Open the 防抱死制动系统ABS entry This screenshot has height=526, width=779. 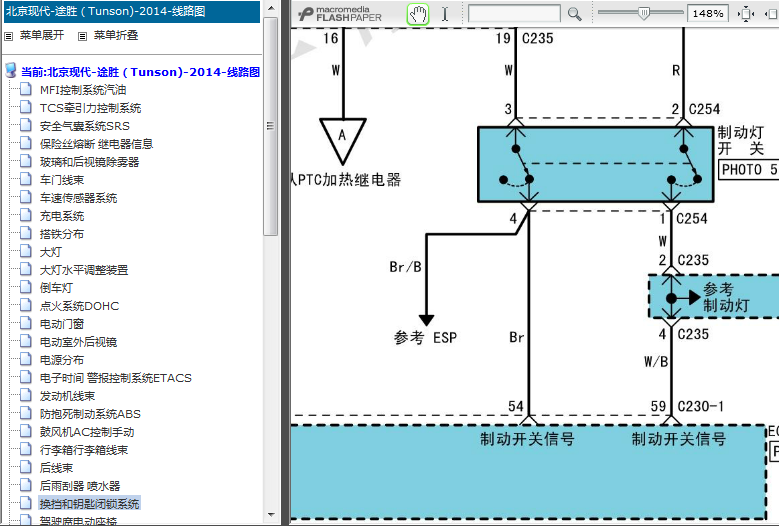pyautogui.click(x=90, y=414)
